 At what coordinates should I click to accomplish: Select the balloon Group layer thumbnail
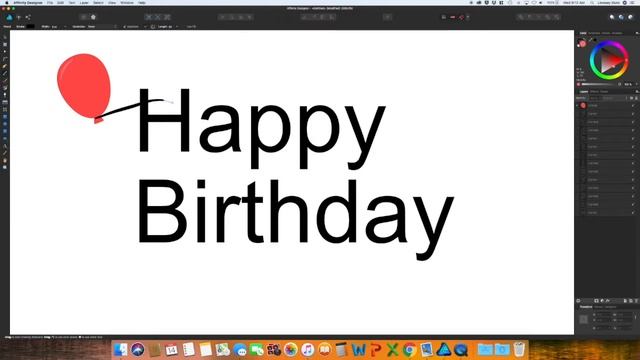(x=583, y=106)
